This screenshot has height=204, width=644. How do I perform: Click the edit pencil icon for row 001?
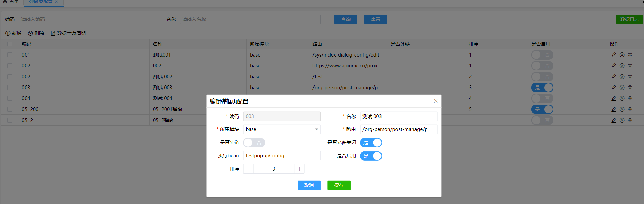coord(614,55)
